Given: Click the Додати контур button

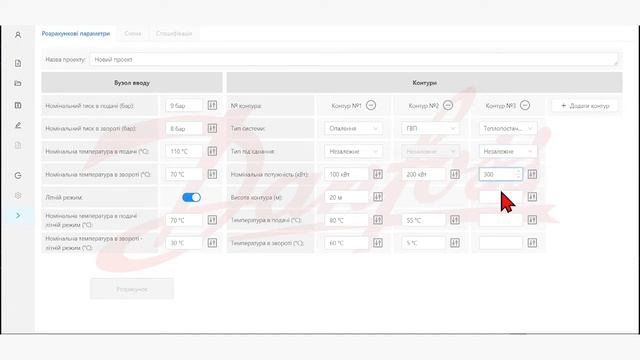Looking at the screenshot, I should 585,106.
